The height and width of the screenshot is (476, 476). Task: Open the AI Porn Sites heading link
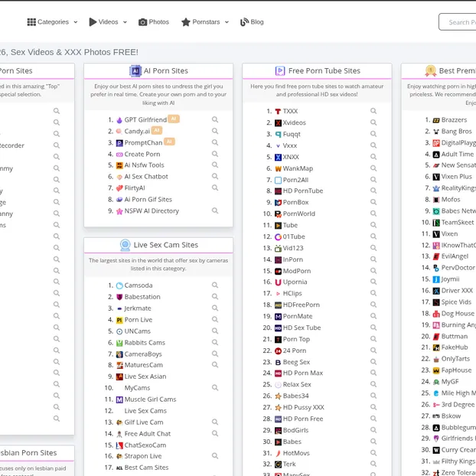tap(166, 70)
